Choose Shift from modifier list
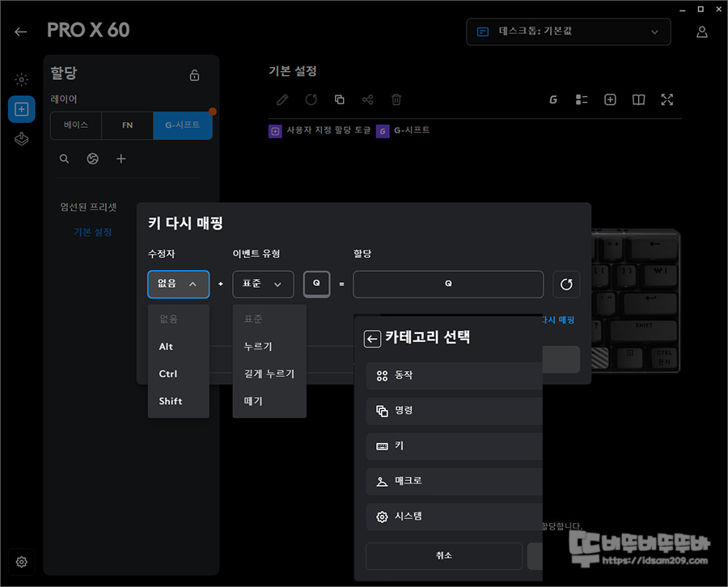The width and height of the screenshot is (728, 587). click(178, 401)
